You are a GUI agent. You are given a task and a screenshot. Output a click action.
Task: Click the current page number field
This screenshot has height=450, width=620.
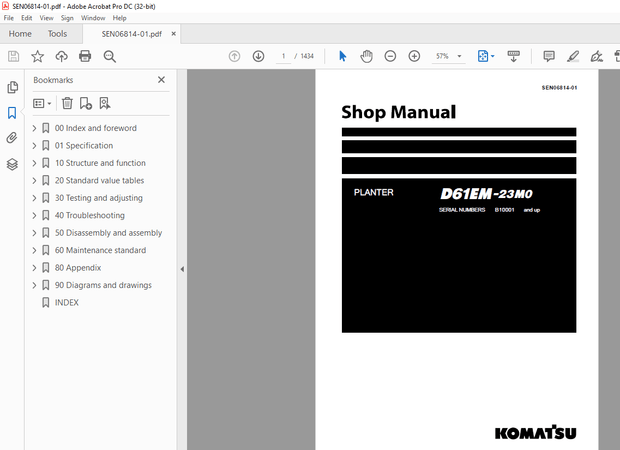tap(283, 56)
